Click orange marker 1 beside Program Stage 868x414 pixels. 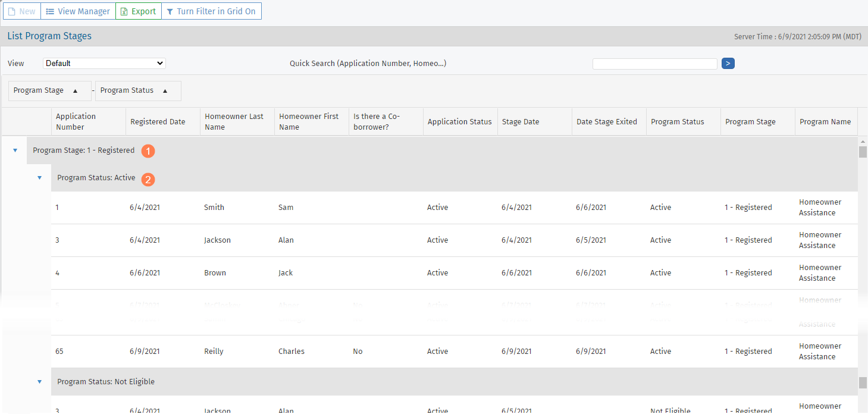click(148, 151)
